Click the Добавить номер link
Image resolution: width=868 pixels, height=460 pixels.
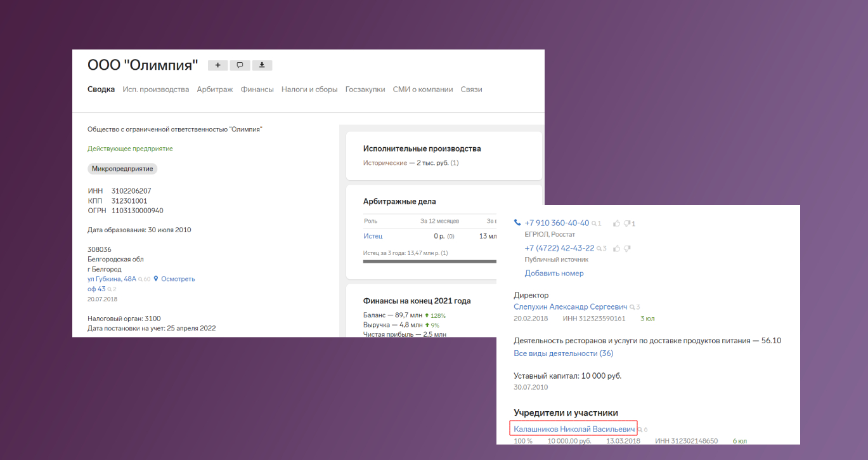[554, 273]
